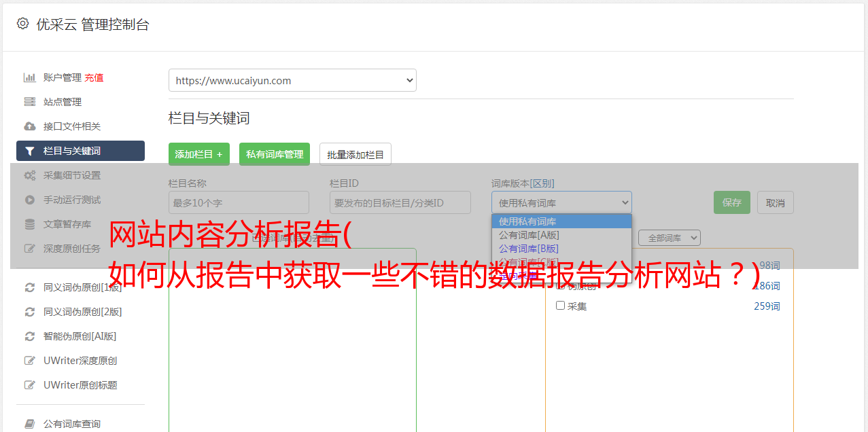Click the 添加栏目 + button
Image resolution: width=868 pixels, height=432 pixels.
199,154
